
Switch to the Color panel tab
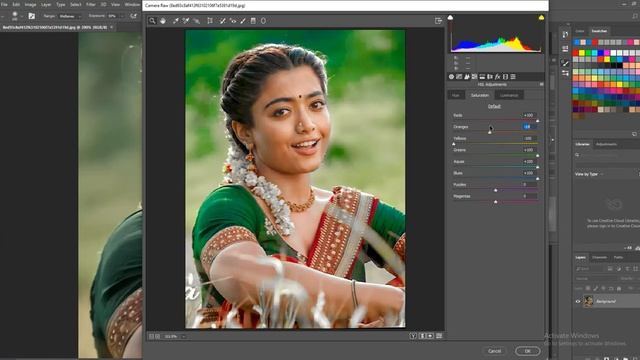tap(580, 31)
